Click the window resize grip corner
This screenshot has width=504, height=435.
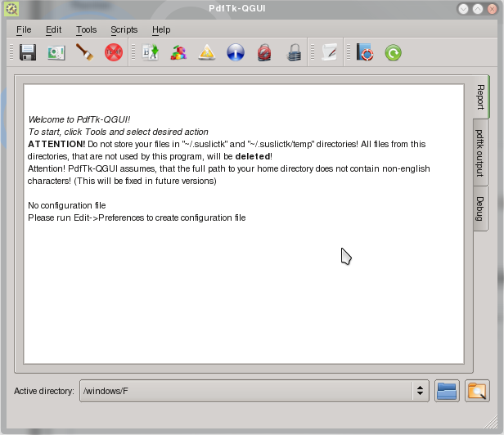(491, 422)
